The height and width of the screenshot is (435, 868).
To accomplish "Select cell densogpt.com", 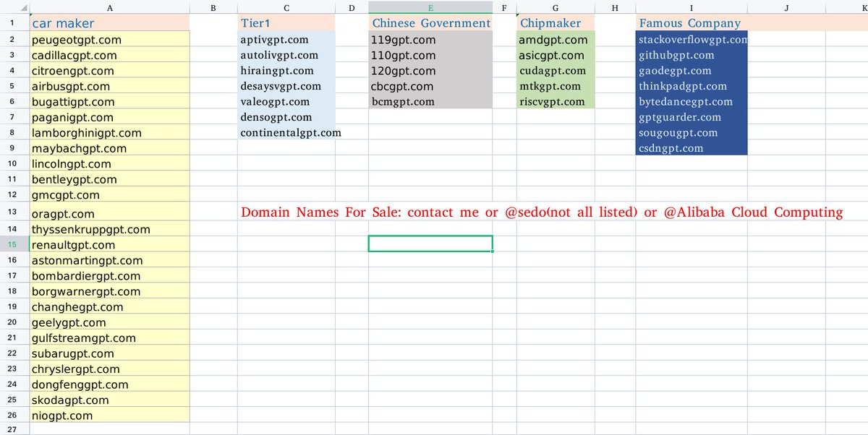I will (286, 117).
